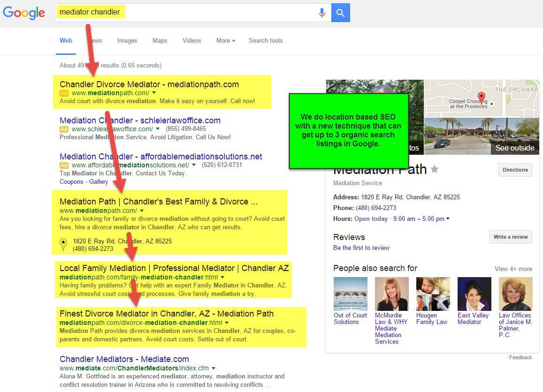The width and height of the screenshot is (543, 392).
Task: Click the yellow Ad badge on mediationpath.com listing
Action: click(64, 94)
